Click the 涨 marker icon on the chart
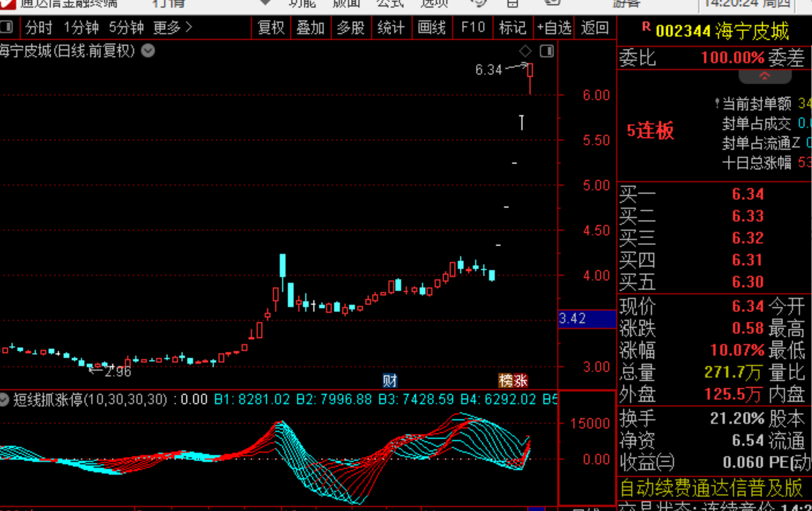 coord(521,381)
